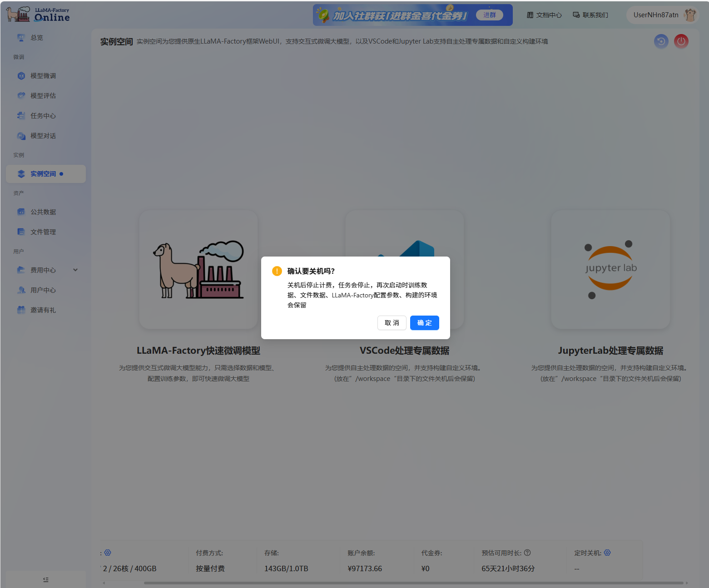Expand the 费用中心 submenu chevron
Viewport: 709px width, 588px height.
tap(75, 270)
